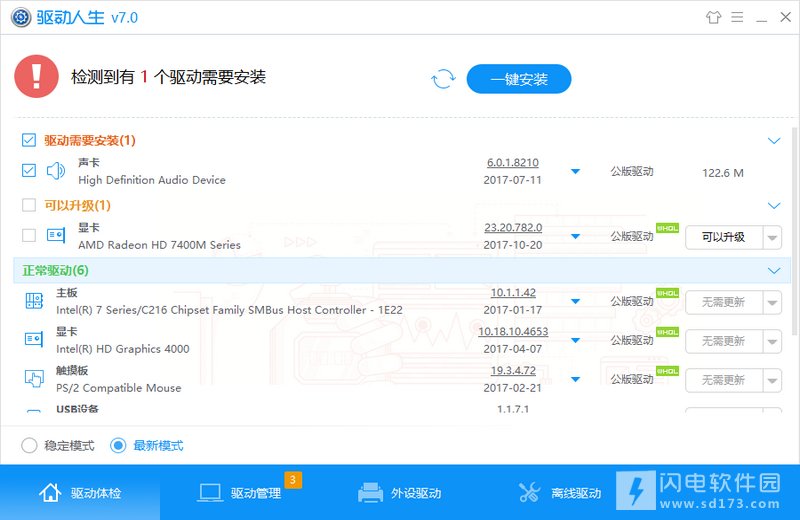Select the 最新模式 radio button
The height and width of the screenshot is (520, 800).
[118, 446]
